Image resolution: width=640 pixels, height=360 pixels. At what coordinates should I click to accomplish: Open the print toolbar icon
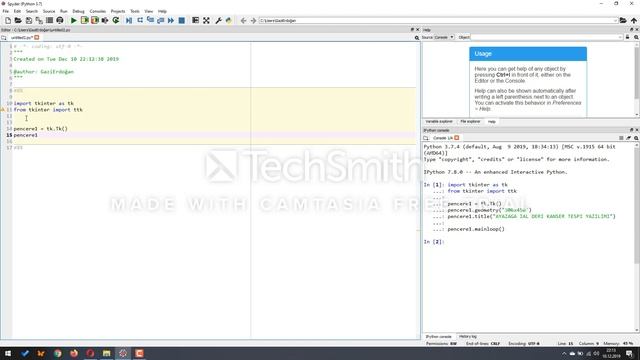60,20
